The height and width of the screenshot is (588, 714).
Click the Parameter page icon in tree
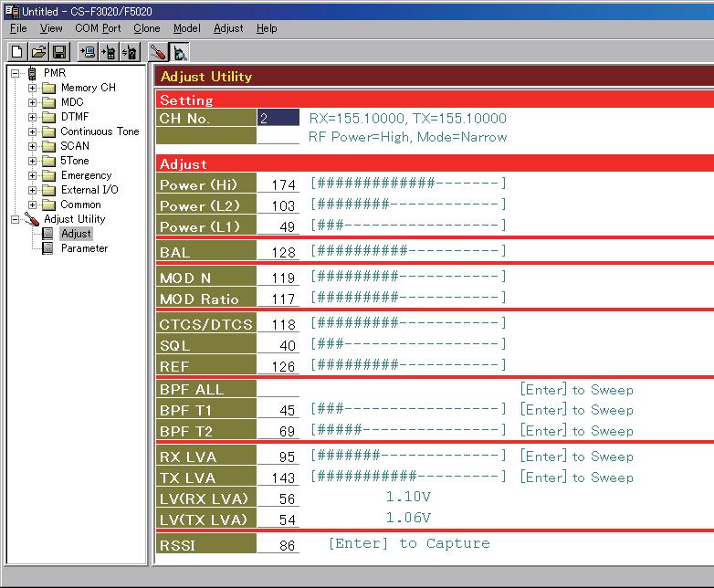tap(47, 248)
